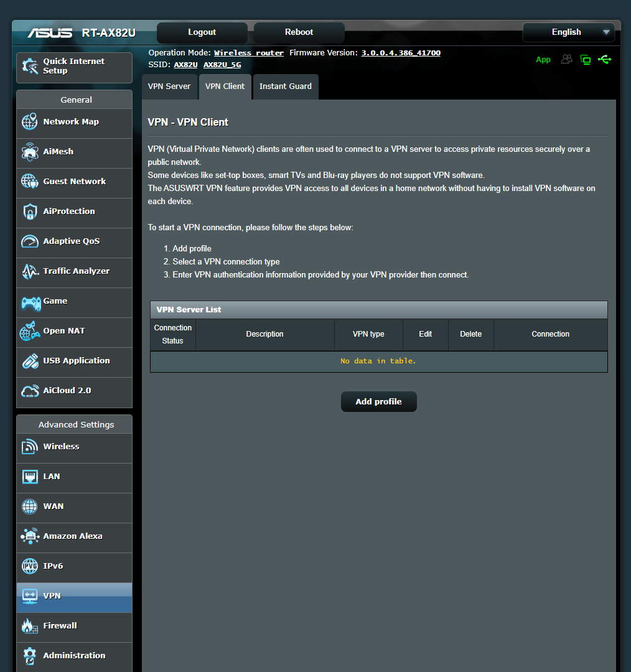Open the Wireless router operation mode link

(x=249, y=53)
